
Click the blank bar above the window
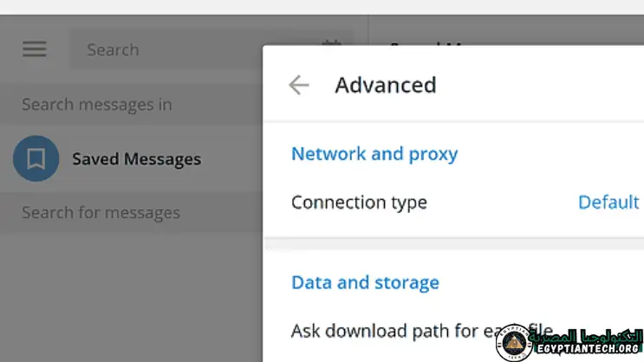pos(322,7)
